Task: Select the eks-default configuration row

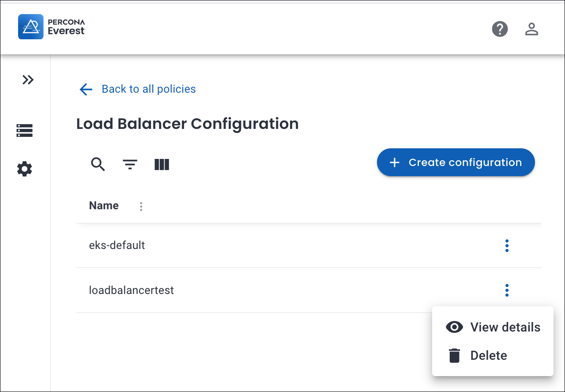Action: point(117,245)
